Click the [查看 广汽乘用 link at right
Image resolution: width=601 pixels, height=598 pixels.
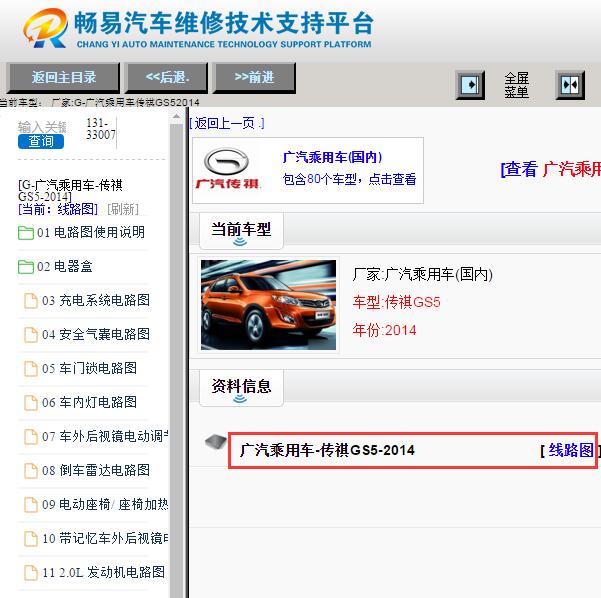coord(550,169)
